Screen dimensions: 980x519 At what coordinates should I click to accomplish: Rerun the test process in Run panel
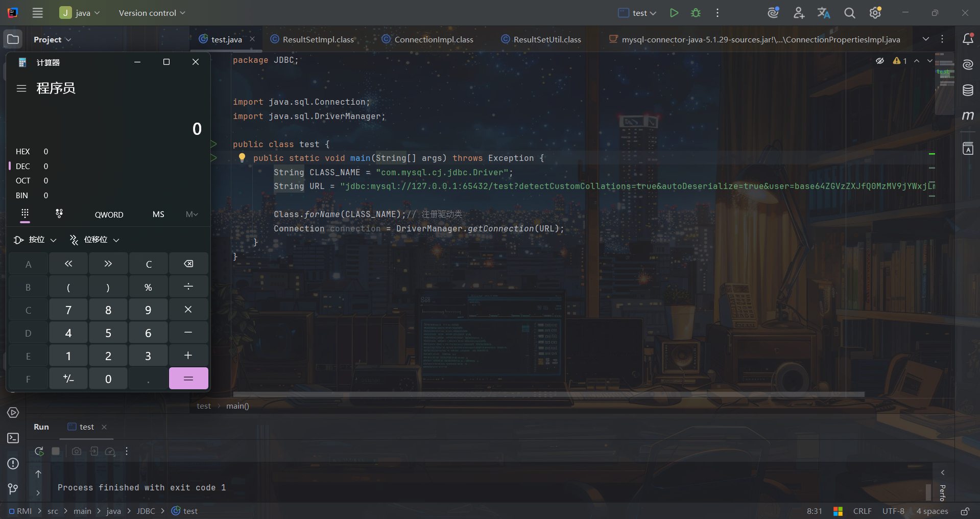tap(39, 451)
